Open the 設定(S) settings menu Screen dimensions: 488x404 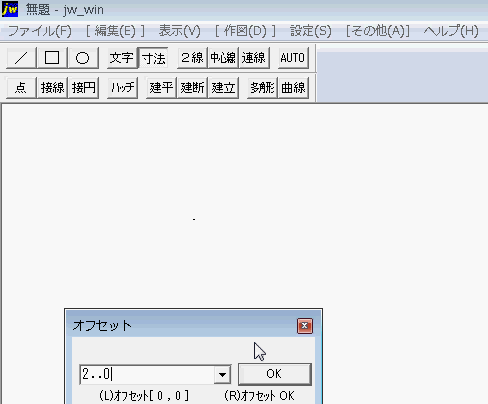click(311, 31)
